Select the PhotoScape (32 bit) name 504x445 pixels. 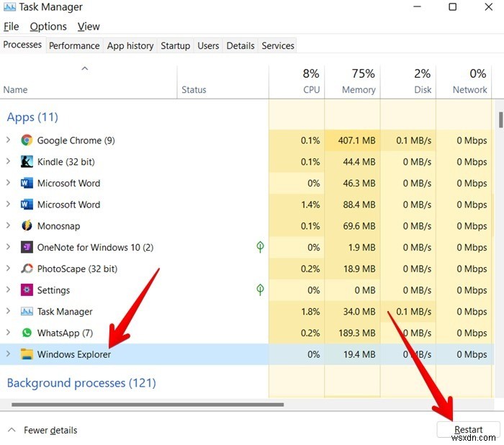pos(77,269)
